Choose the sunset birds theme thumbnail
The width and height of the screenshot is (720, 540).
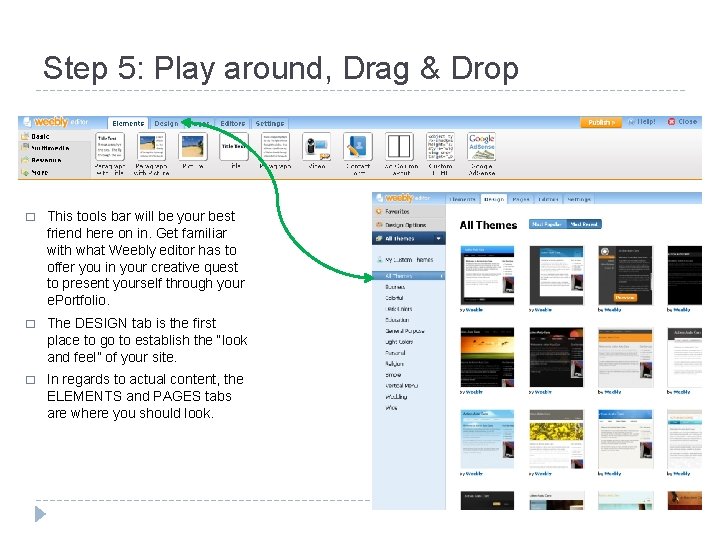487,357
